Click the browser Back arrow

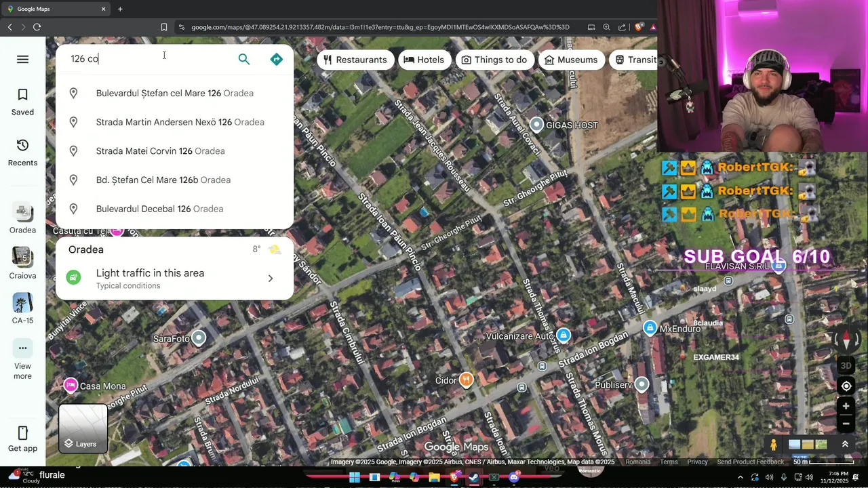tap(9, 27)
